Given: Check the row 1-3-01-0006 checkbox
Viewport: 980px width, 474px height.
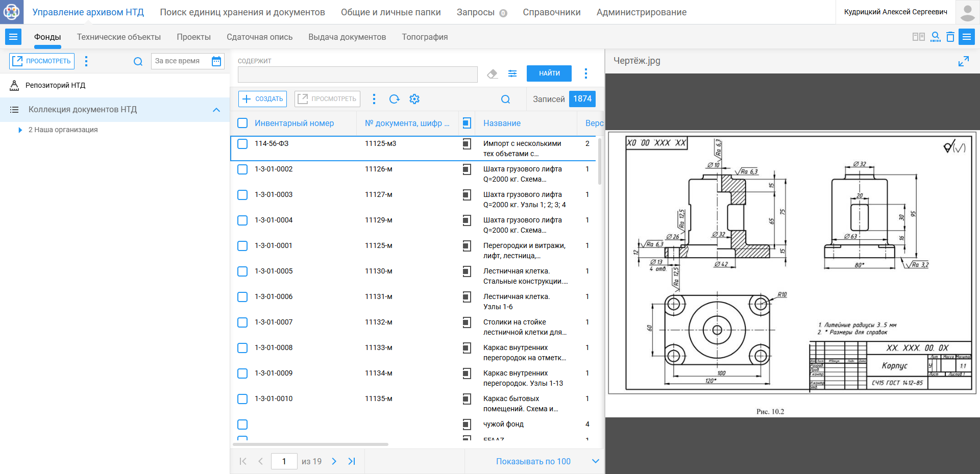Looking at the screenshot, I should click(242, 297).
